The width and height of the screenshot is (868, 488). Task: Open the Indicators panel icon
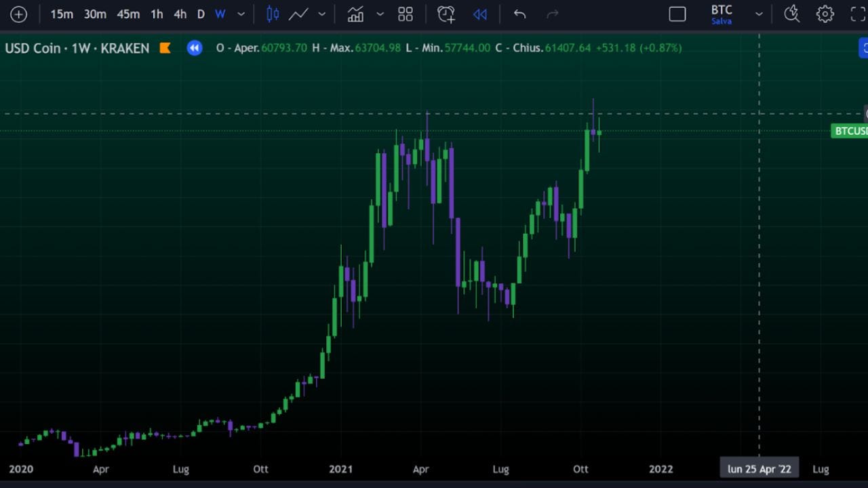point(355,14)
